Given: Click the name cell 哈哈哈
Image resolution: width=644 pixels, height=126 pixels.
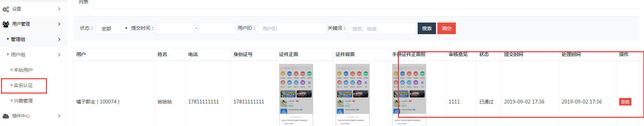Looking at the screenshot, I should 165,102.
